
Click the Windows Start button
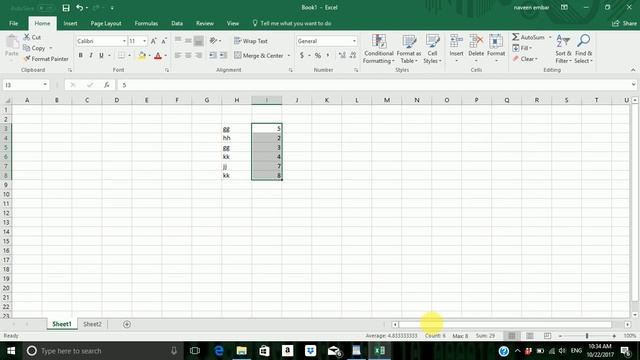11,351
